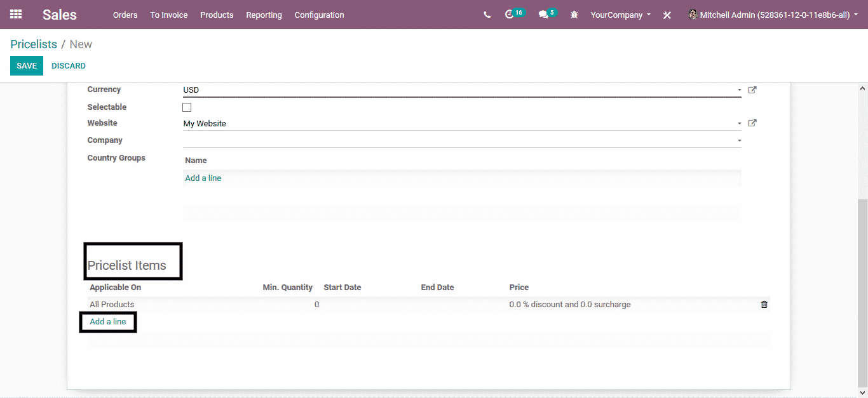
Task: Toggle the Selectable checkbox
Action: (187, 107)
